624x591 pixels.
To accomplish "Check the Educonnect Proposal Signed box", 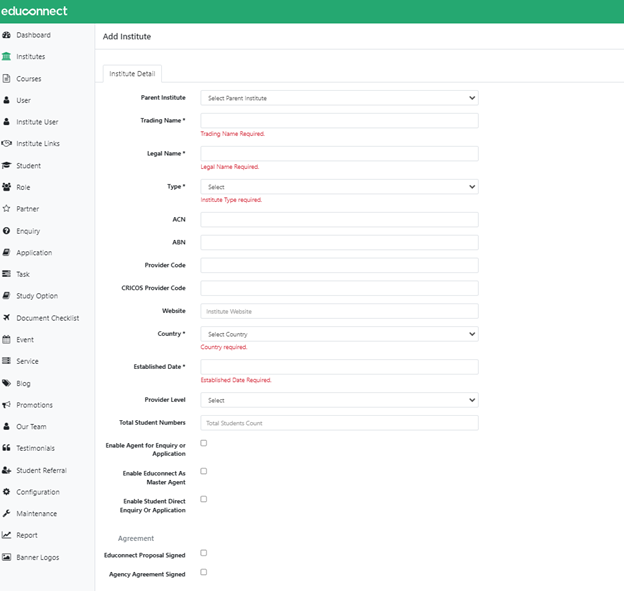I will [204, 552].
